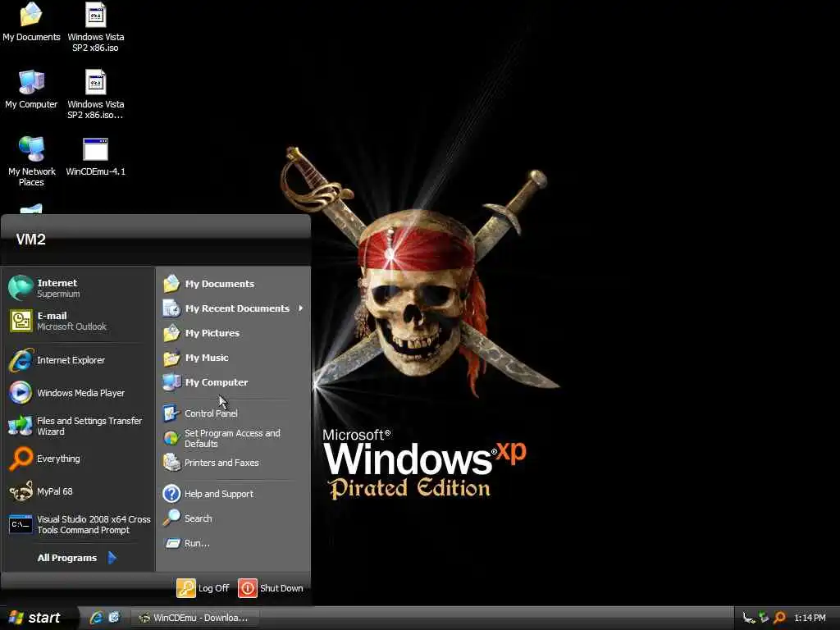840x630 pixels.
Task: Open My Documents desktop icon
Action: coord(31,22)
